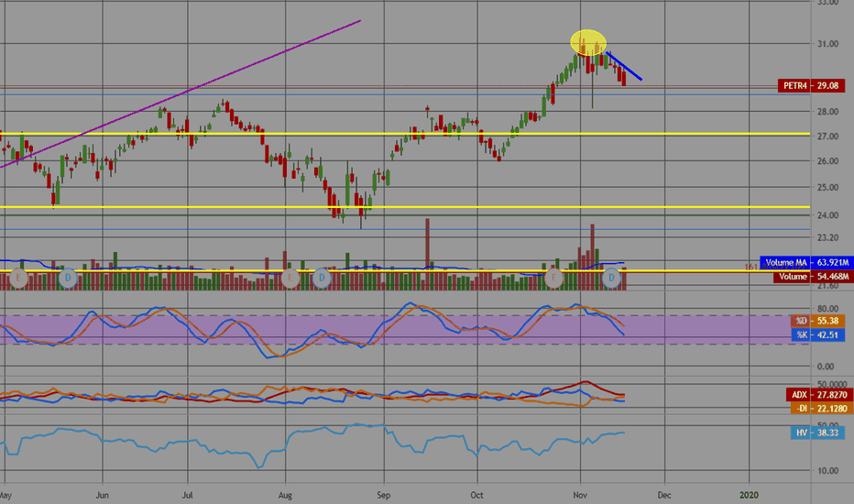Select the %D 55.38 stochastic label
The image size is (854, 504).
point(818,321)
